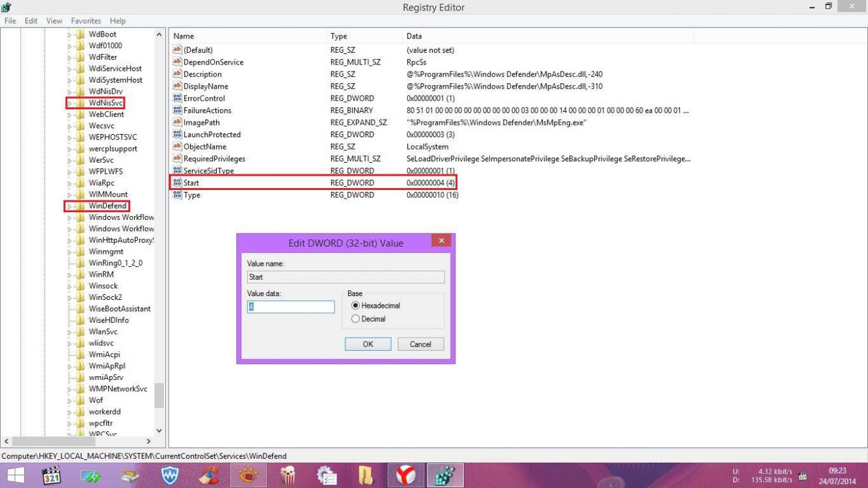Viewport: 868px width, 488px height.
Task: Click the WdNisSvc folder icon in tree
Action: (x=81, y=103)
